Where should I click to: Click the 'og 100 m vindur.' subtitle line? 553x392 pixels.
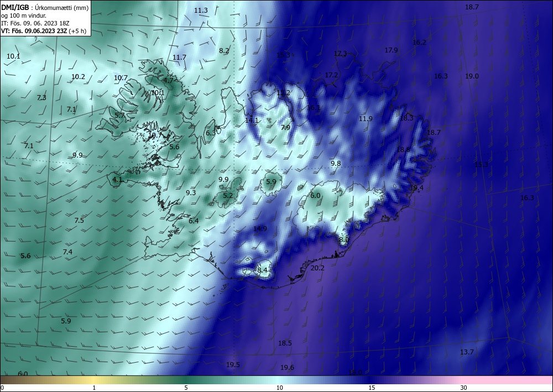coord(24,15)
